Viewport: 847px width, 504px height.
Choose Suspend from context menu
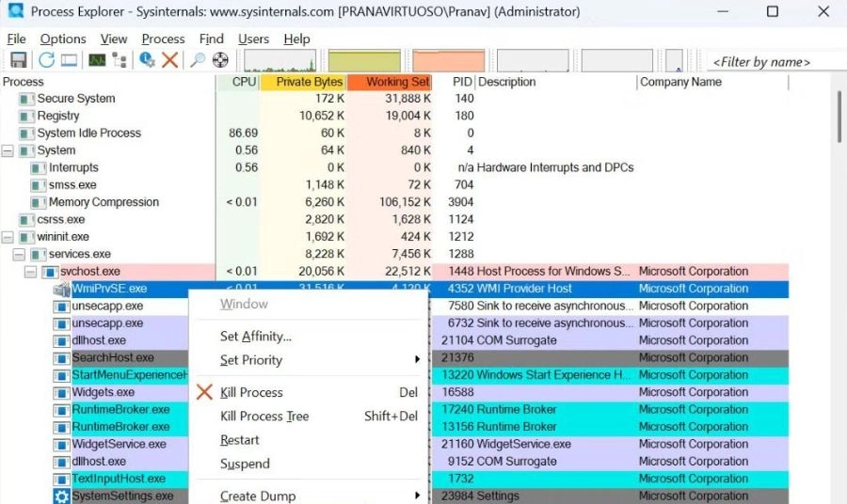(x=309, y=464)
